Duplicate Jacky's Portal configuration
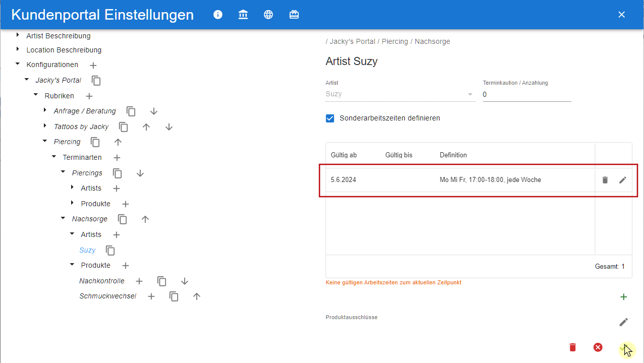Image resolution: width=644 pixels, height=363 pixels. click(x=96, y=81)
